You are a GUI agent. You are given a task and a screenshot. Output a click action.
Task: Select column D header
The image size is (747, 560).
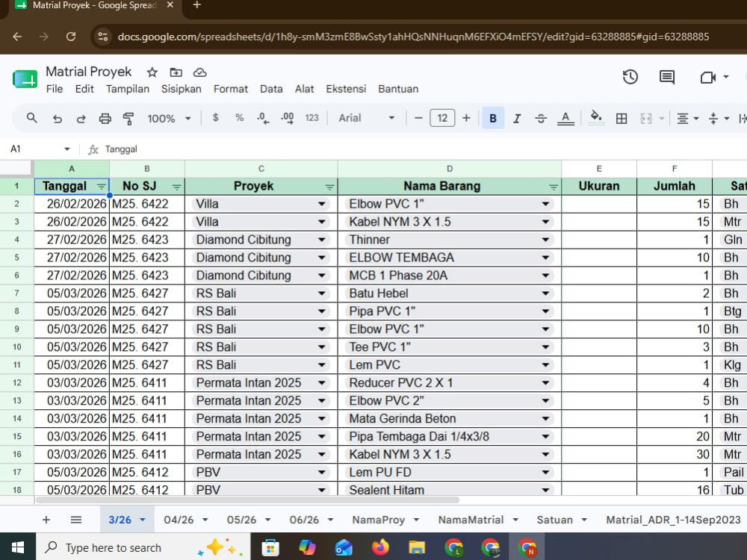449,169
